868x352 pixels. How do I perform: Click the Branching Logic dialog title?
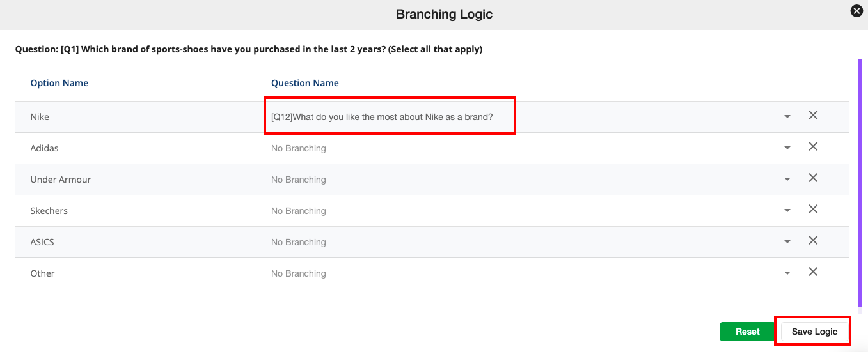[444, 14]
